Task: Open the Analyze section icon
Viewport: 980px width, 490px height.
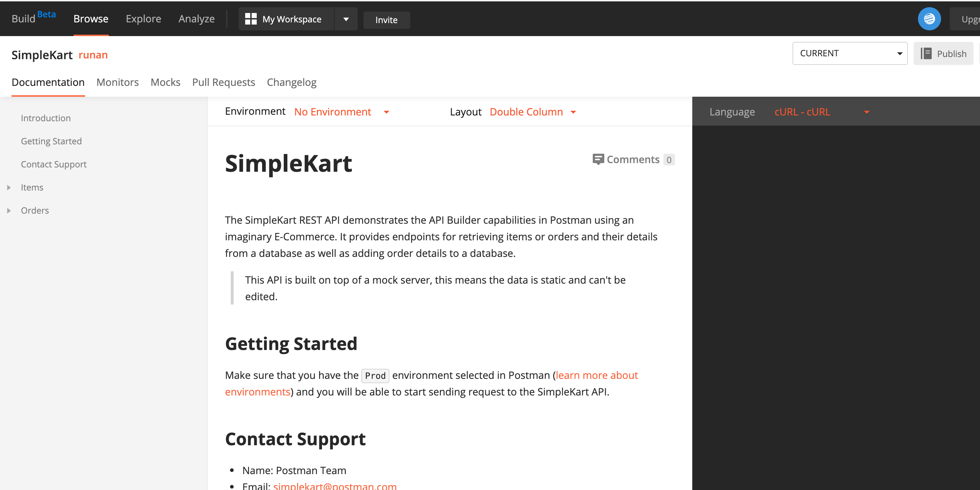Action: [x=196, y=19]
